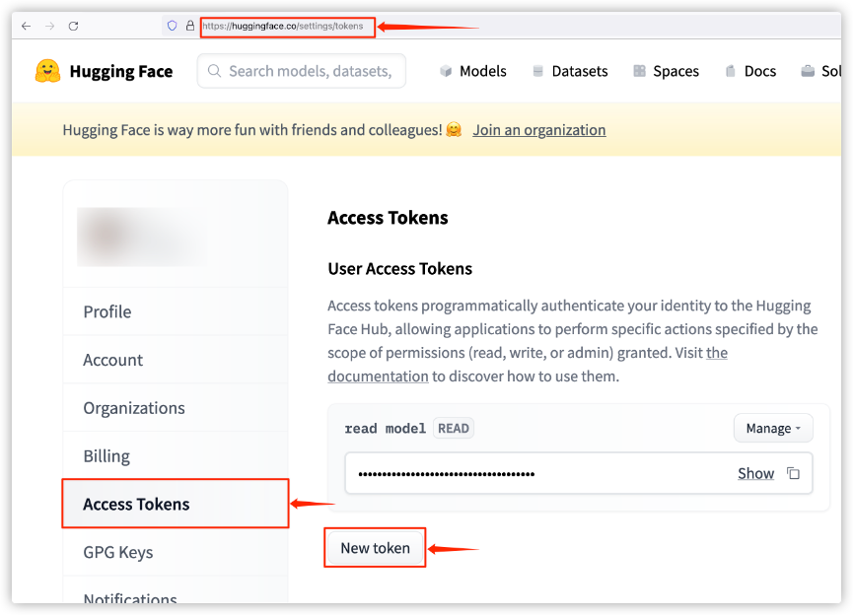Screen dimensions: 854x616
Task: Copy the read model token
Action: 793,473
